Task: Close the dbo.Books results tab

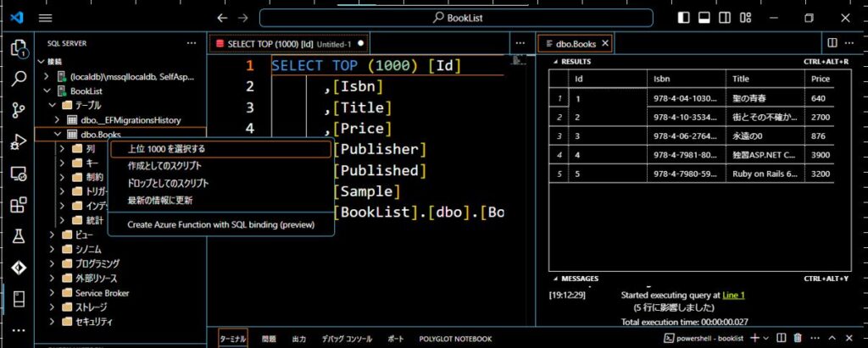Action: coord(605,43)
